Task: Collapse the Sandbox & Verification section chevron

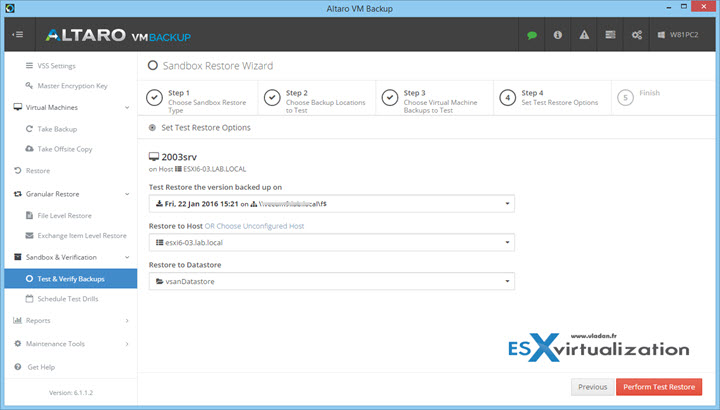Action: (127, 257)
